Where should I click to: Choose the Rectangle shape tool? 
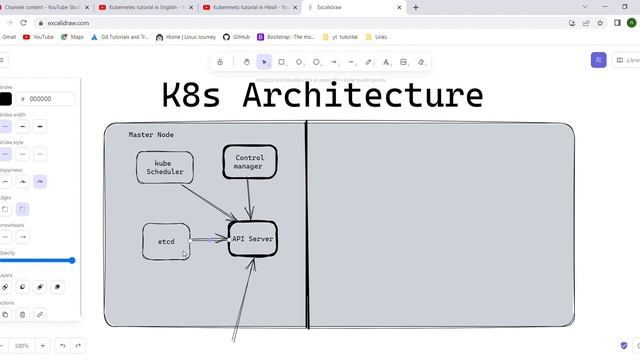pos(282,62)
